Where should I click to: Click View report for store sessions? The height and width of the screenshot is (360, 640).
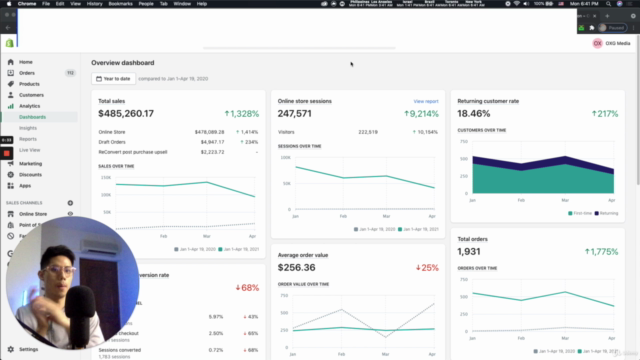point(426,101)
